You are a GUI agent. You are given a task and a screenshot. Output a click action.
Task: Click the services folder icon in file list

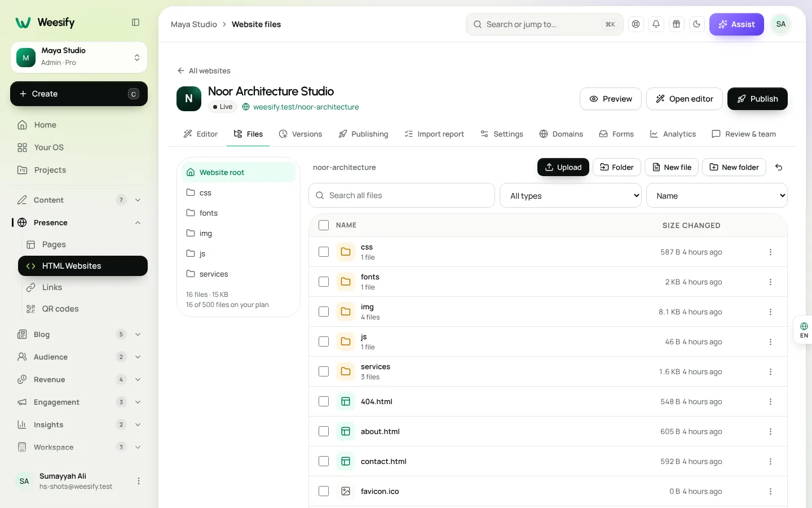click(x=346, y=371)
